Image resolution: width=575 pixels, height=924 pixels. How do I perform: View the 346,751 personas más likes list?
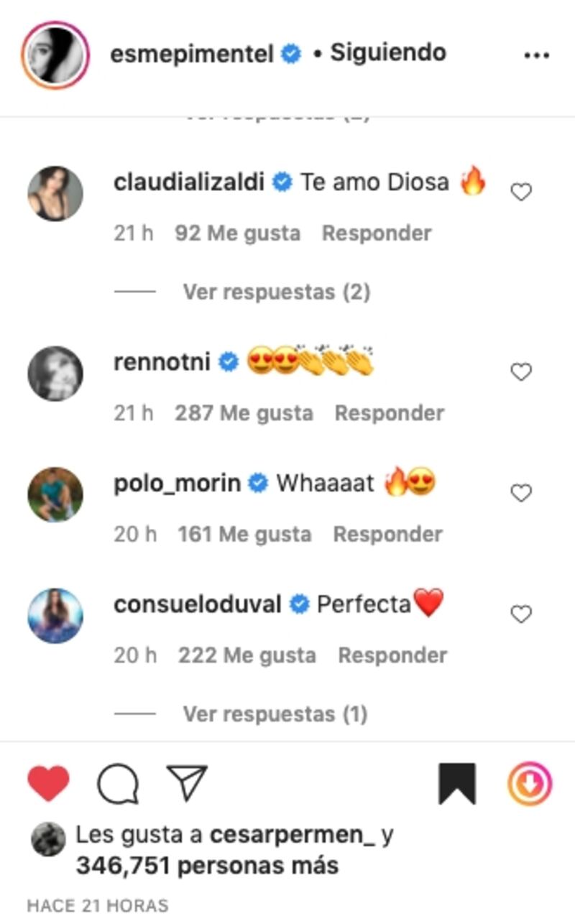click(207, 866)
